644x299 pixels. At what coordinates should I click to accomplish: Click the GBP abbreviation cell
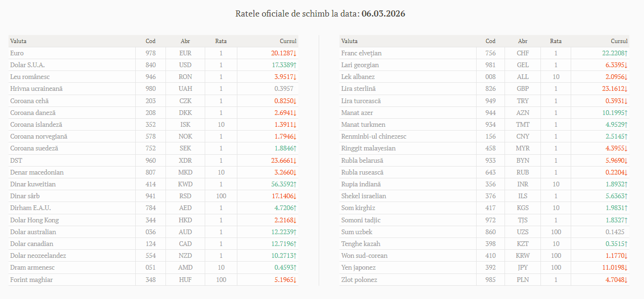point(522,89)
